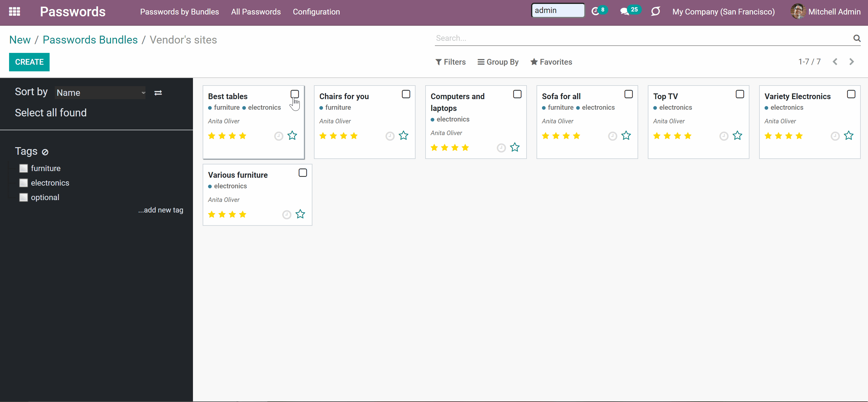Click the 1-7 / 7 pager counter
Screen dimensions: 868x402
[809, 62]
